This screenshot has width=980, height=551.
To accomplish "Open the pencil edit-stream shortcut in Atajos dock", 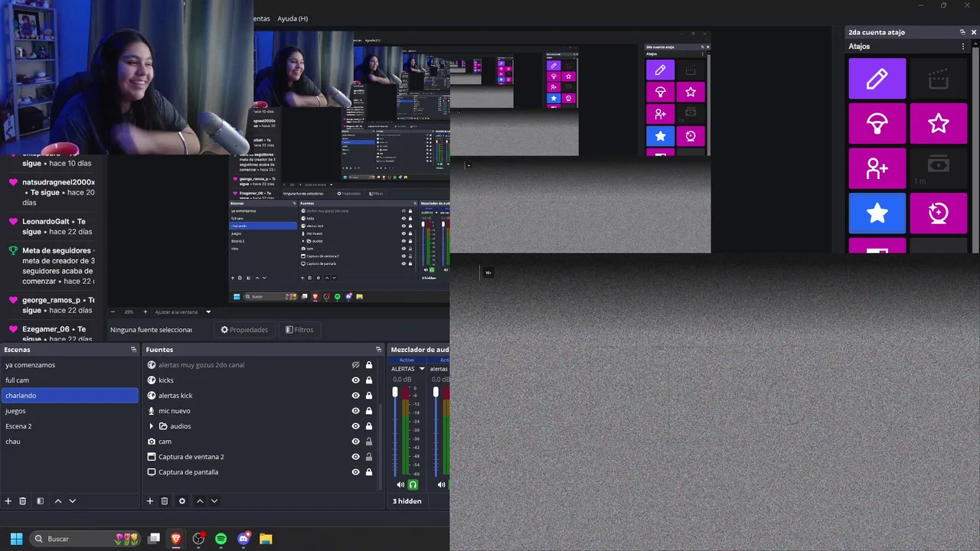I will pyautogui.click(x=877, y=78).
